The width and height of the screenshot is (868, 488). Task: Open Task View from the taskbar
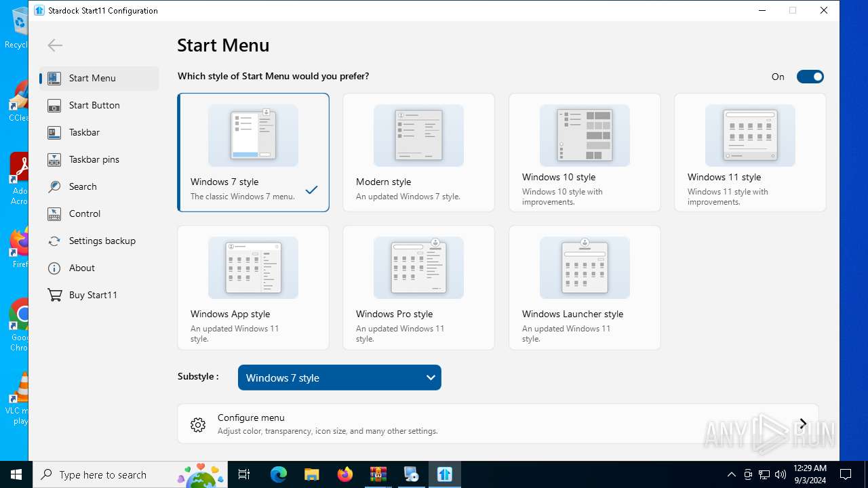pyautogui.click(x=244, y=474)
